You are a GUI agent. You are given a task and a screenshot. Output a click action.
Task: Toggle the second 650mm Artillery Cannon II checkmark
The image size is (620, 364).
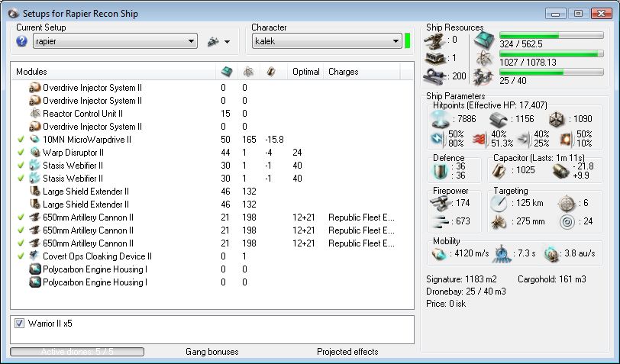(21, 230)
